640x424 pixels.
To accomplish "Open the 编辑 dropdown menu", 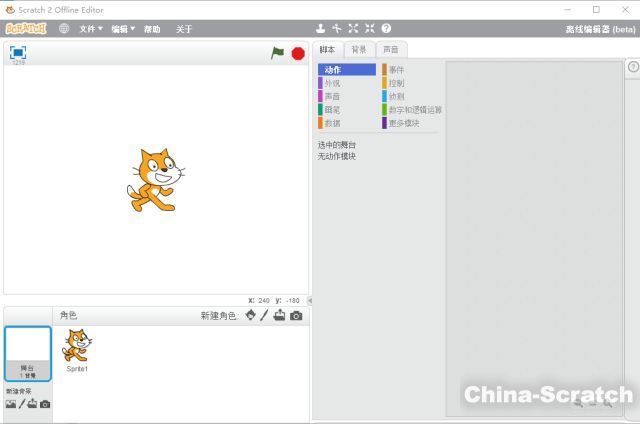I will (122, 29).
